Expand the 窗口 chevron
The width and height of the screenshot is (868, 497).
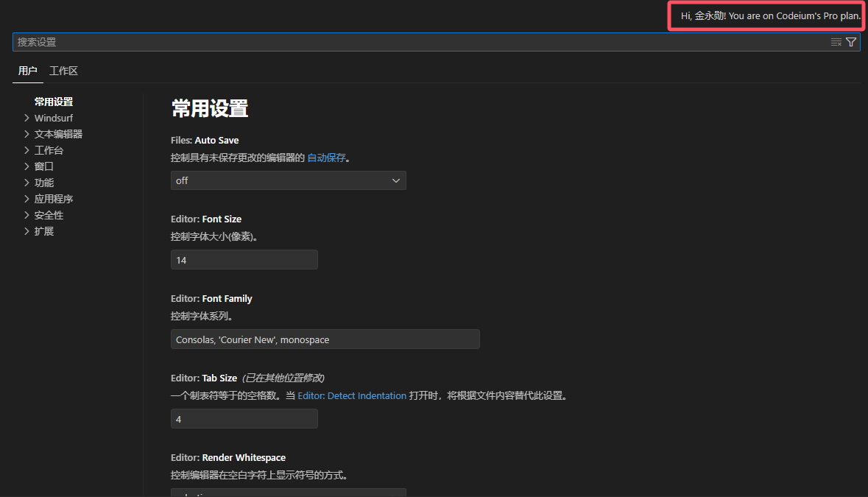tap(27, 166)
